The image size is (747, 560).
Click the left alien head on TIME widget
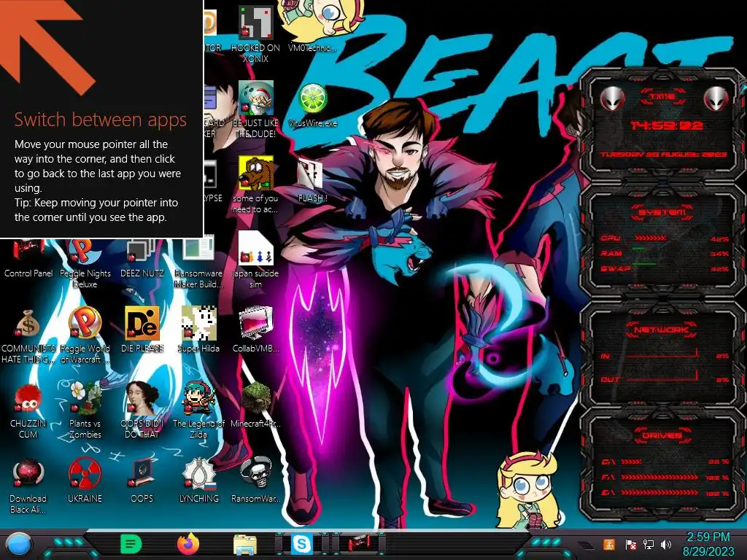click(612, 99)
